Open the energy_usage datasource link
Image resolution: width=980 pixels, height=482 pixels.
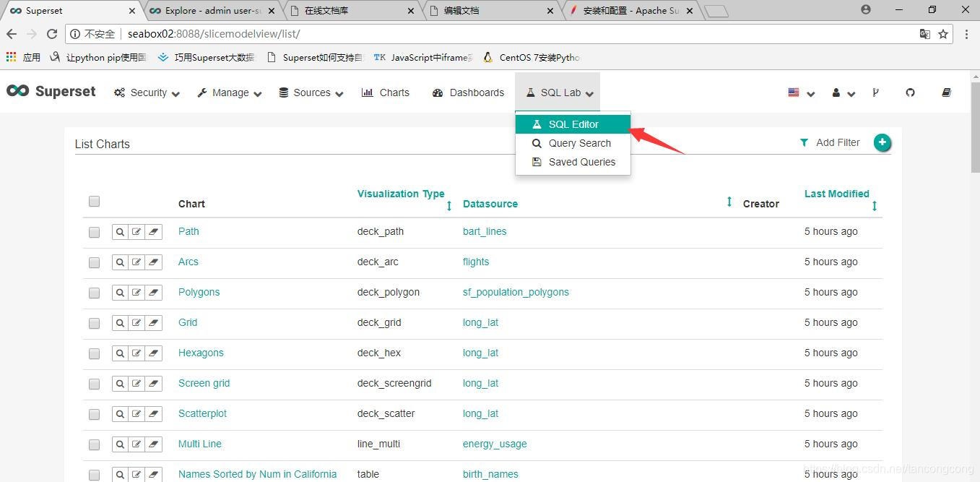(x=495, y=444)
